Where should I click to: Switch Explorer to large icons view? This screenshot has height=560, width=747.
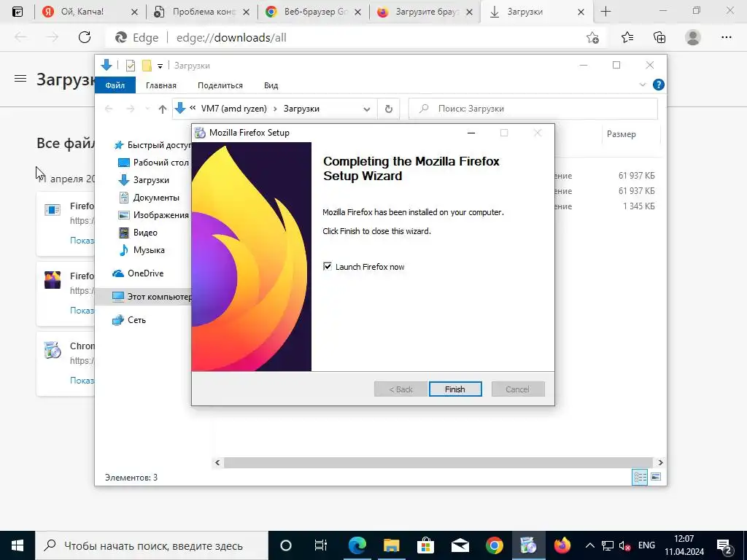656,477
